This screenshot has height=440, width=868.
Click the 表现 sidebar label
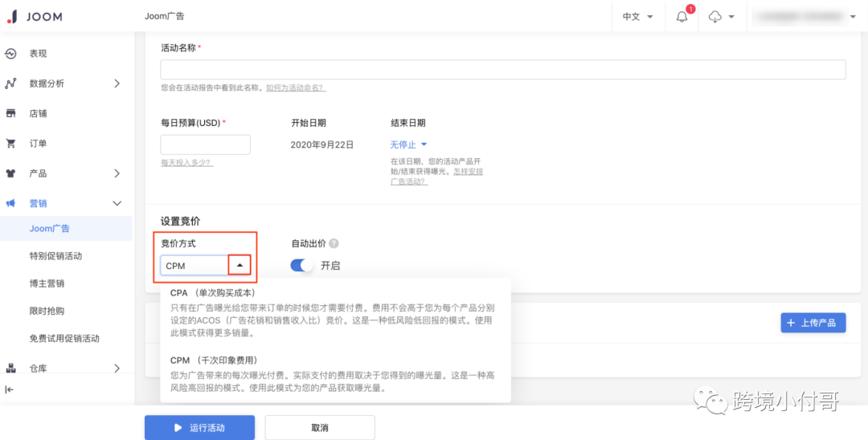pyautogui.click(x=39, y=54)
